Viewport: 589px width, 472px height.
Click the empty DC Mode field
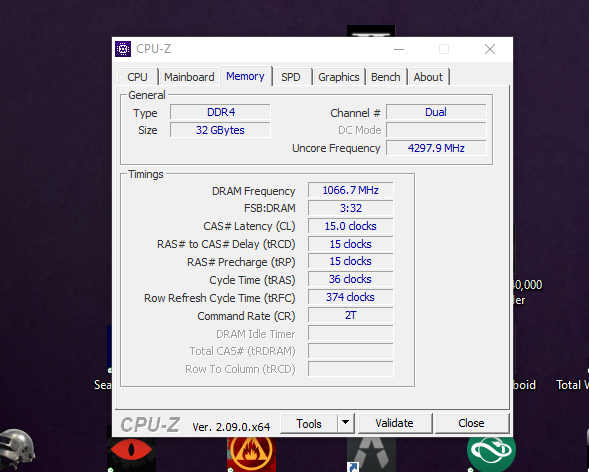436,130
